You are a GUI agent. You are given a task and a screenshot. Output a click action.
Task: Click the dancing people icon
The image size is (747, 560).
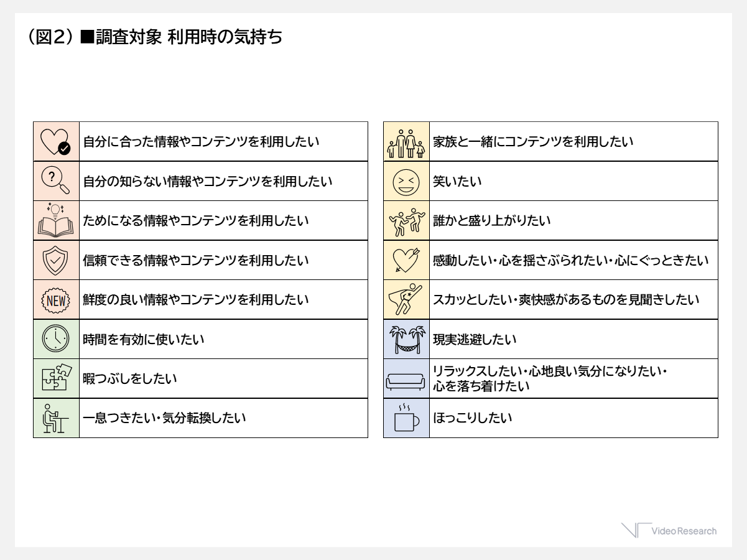[x=406, y=222]
